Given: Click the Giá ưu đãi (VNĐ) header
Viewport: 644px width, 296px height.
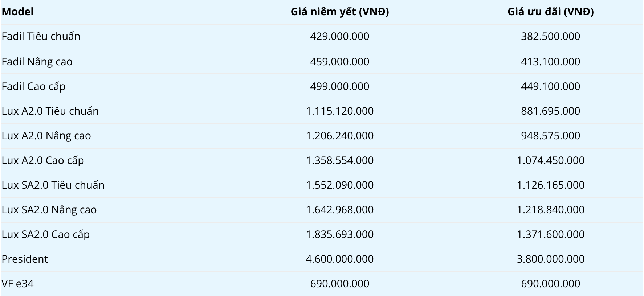Looking at the screenshot, I should point(550,12).
